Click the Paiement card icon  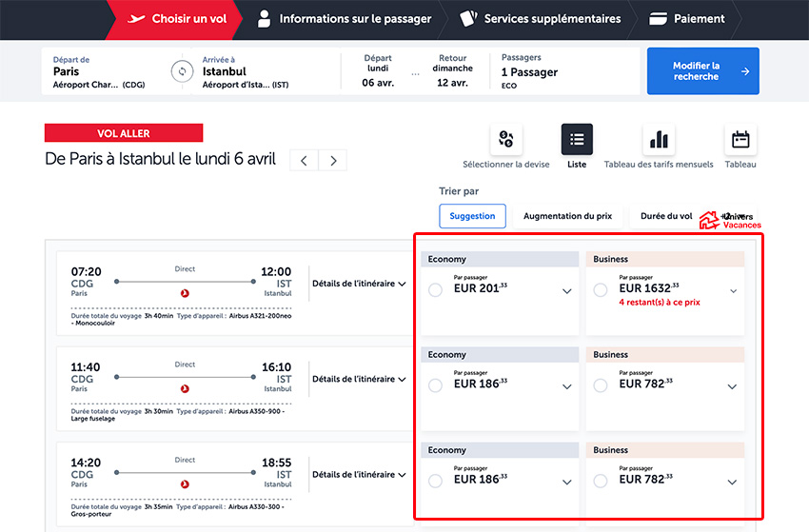coord(658,19)
